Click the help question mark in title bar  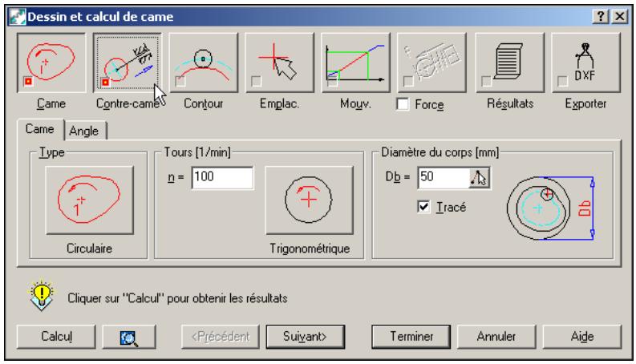[600, 17]
